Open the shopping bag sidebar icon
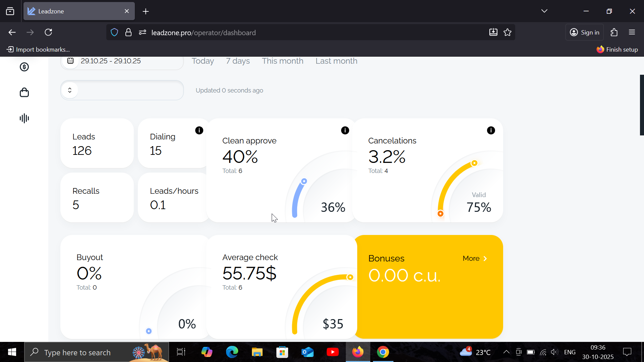This screenshot has height=362, width=644. [24, 93]
